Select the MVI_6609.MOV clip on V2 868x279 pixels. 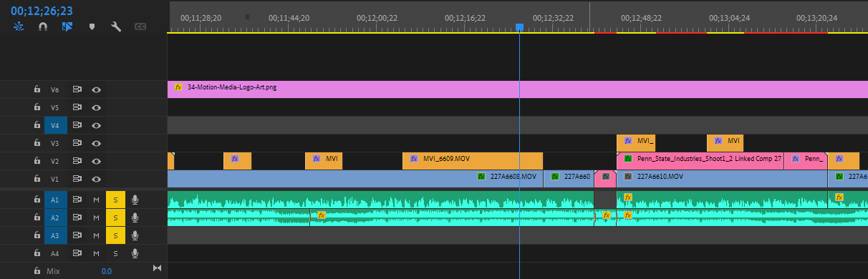click(473, 161)
